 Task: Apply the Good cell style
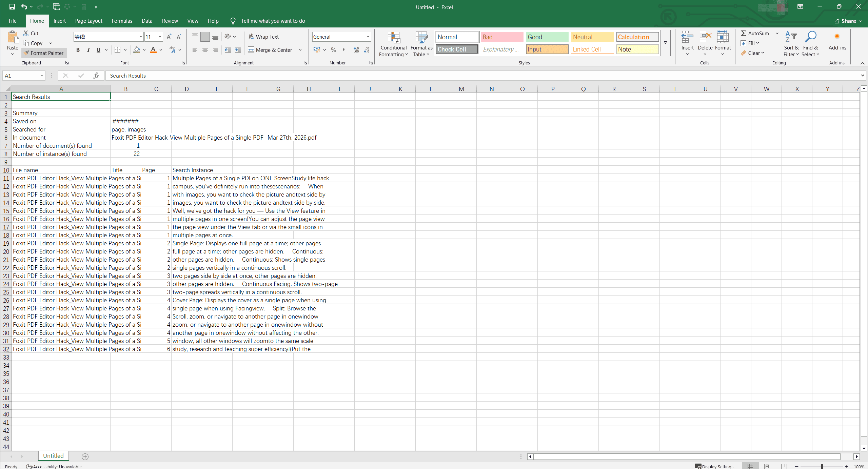pos(547,37)
